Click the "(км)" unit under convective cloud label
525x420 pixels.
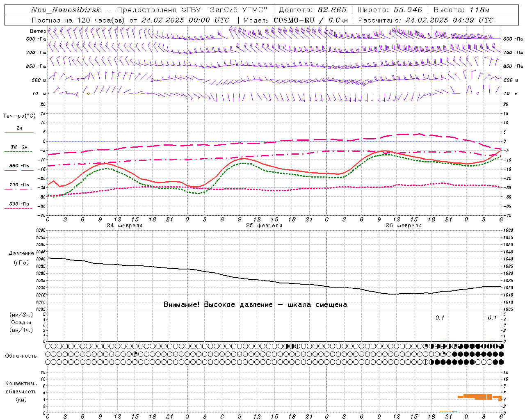pyautogui.click(x=21, y=399)
